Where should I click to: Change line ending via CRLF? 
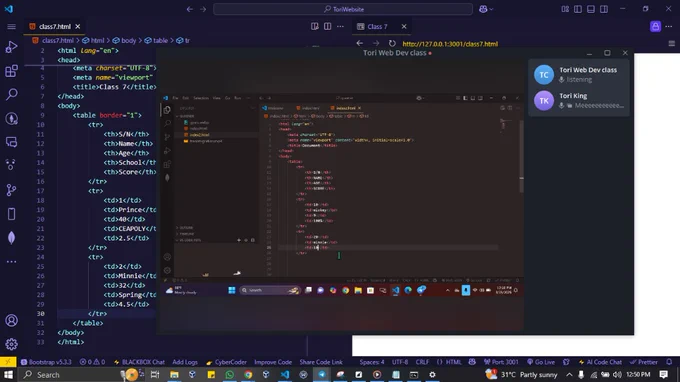pos(422,362)
